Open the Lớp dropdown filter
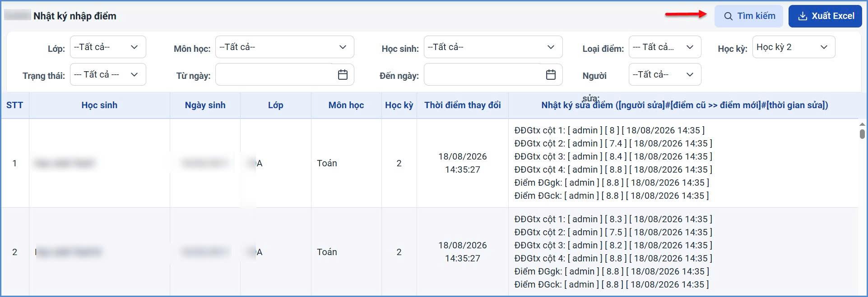Screen dimensions: 868x297 click(108, 47)
